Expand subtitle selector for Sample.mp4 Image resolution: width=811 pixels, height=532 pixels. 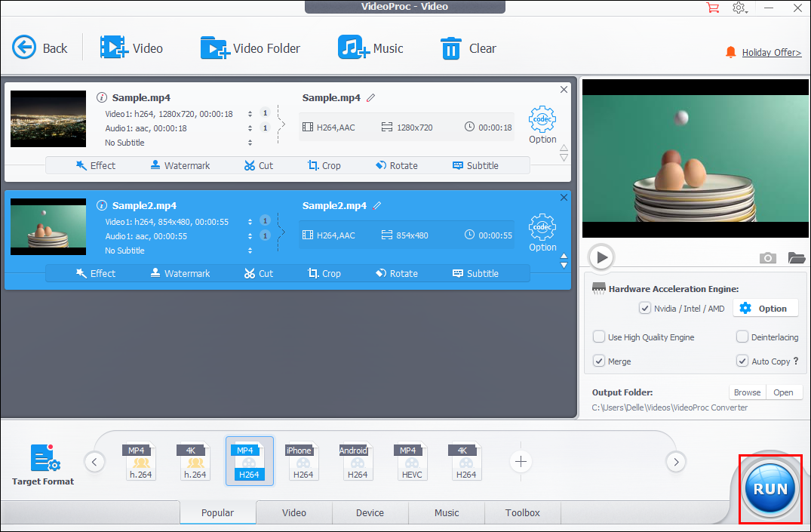pyautogui.click(x=250, y=143)
